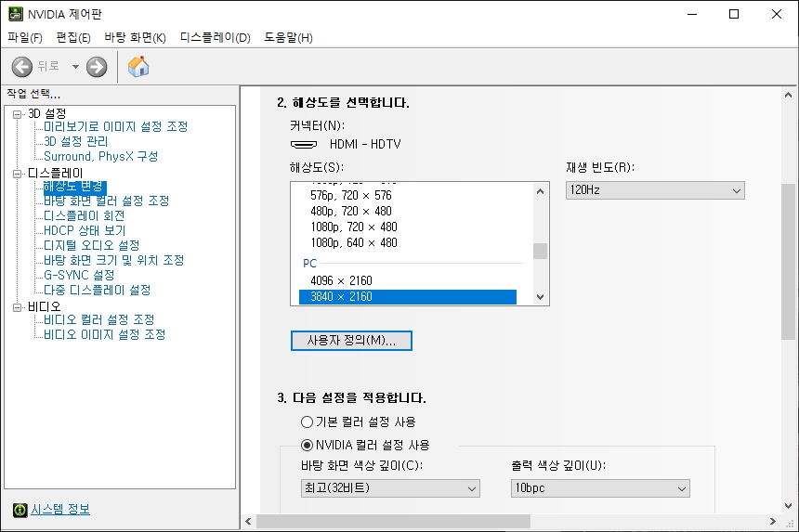Open the 시스템 정보 link

tap(60, 509)
